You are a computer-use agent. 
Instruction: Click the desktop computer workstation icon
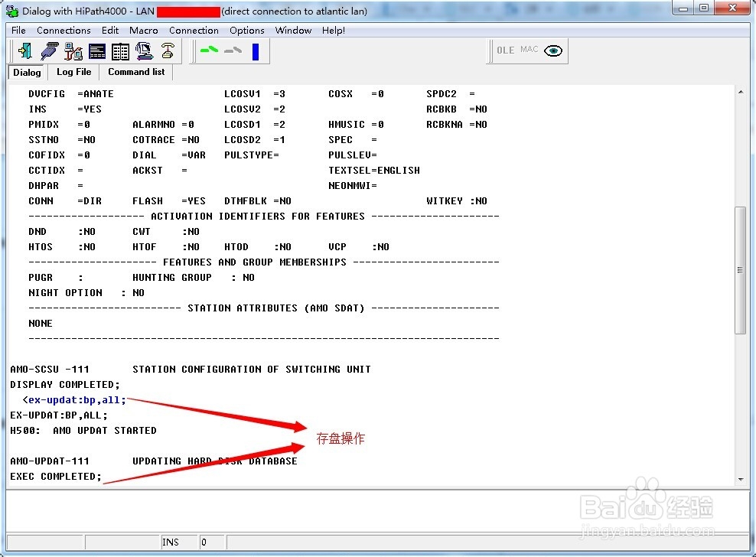144,50
